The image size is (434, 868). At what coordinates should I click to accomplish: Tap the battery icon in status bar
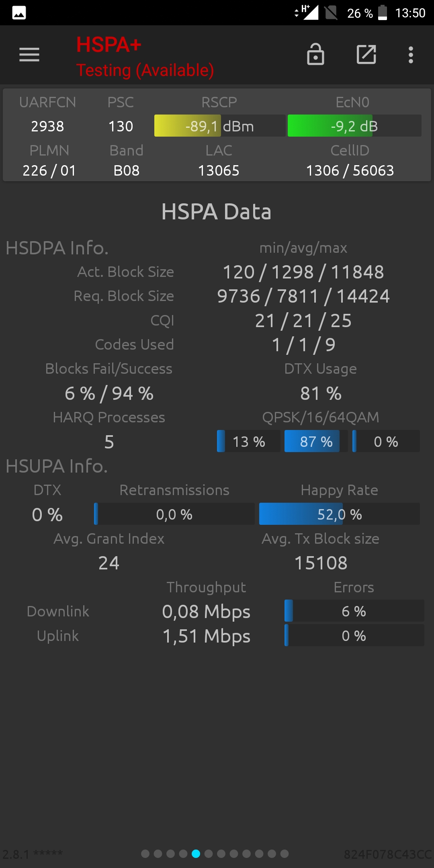383,12
